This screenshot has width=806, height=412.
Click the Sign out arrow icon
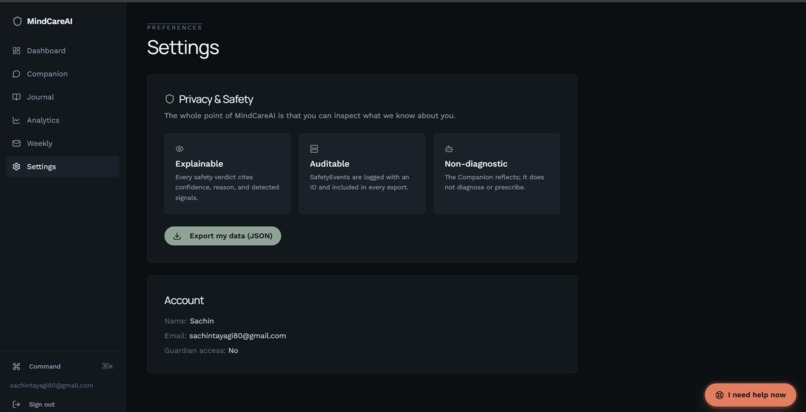[16, 404]
